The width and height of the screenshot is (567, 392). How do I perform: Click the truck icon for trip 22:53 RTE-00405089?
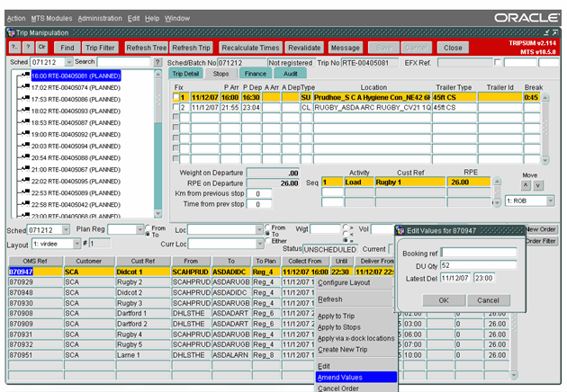[25, 192]
